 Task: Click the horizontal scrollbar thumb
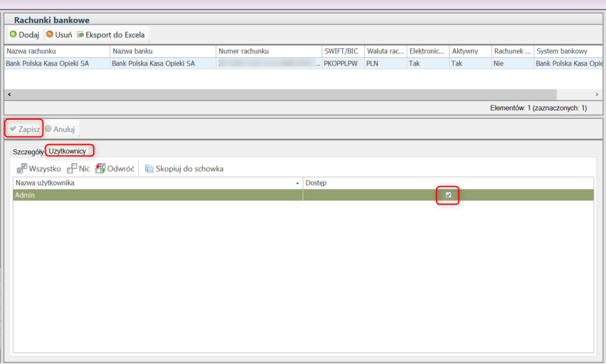click(284, 94)
